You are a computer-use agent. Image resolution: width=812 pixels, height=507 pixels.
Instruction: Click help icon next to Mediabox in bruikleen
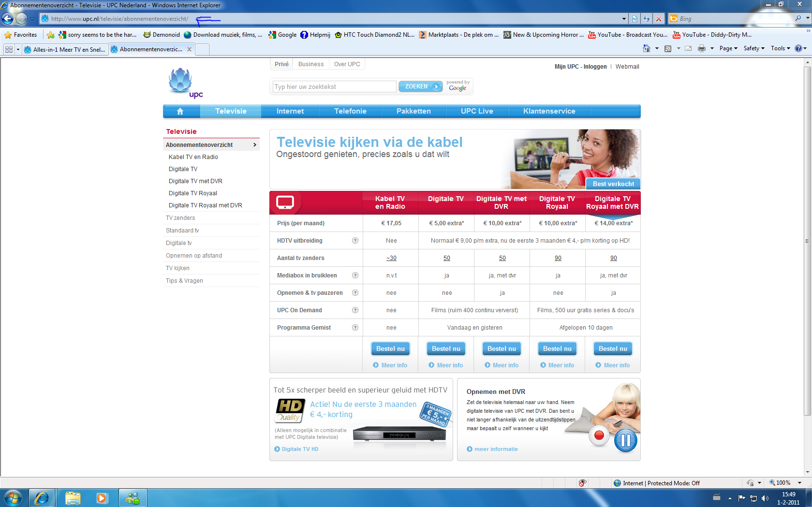pyautogui.click(x=355, y=275)
